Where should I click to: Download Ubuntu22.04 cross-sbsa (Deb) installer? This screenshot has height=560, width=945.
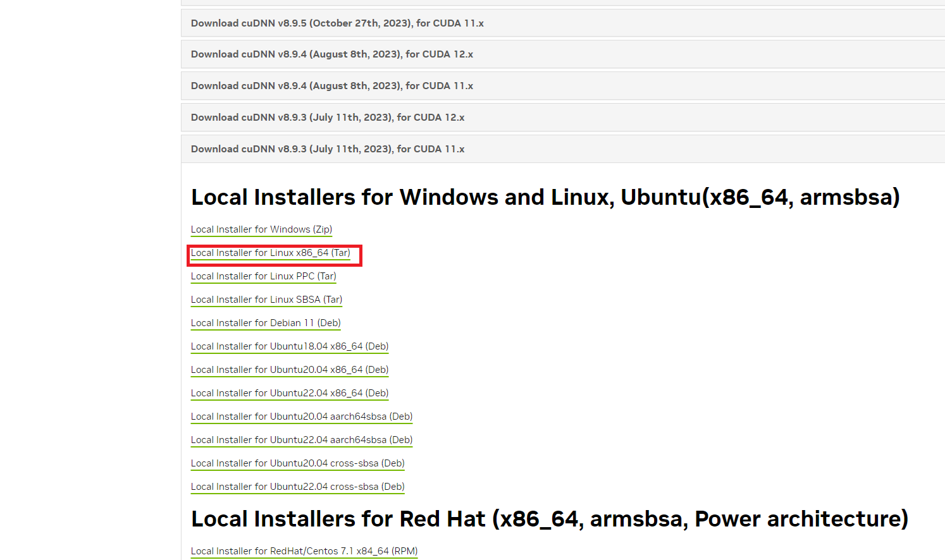298,487
